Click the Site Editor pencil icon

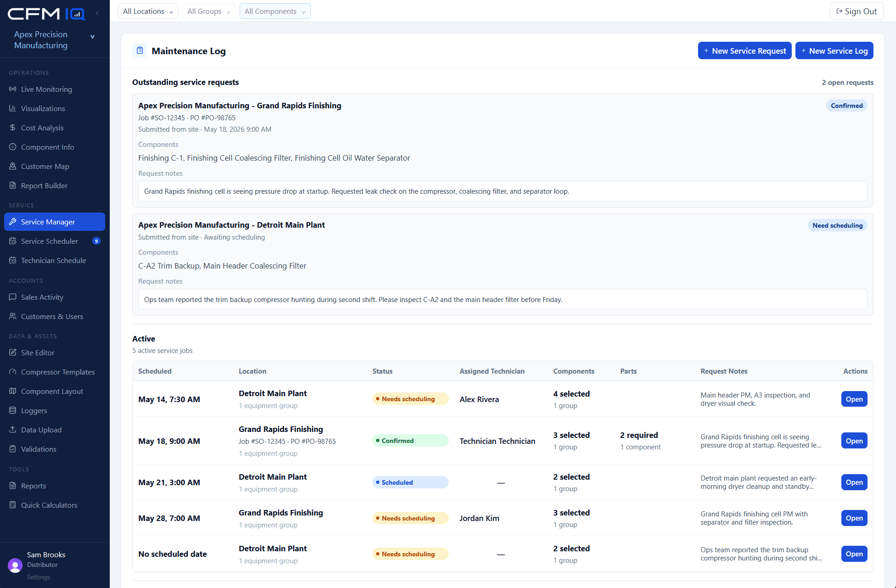13,353
